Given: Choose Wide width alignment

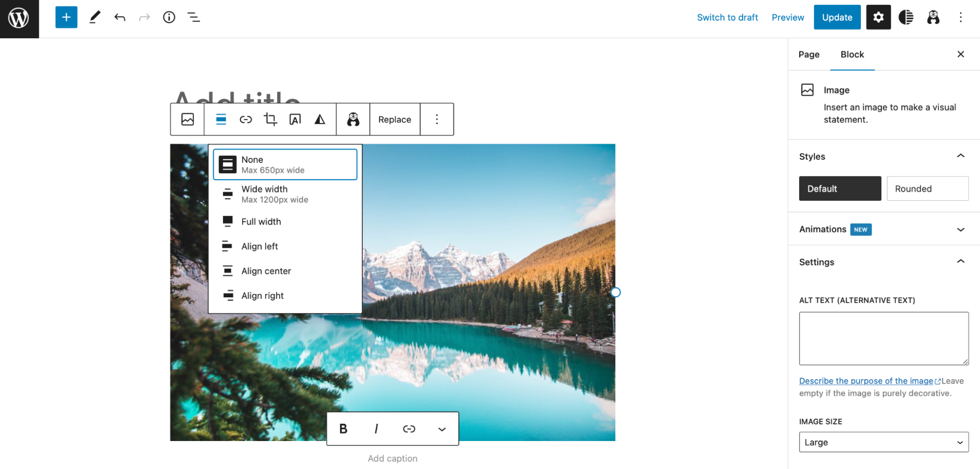Looking at the screenshot, I should click(x=285, y=194).
